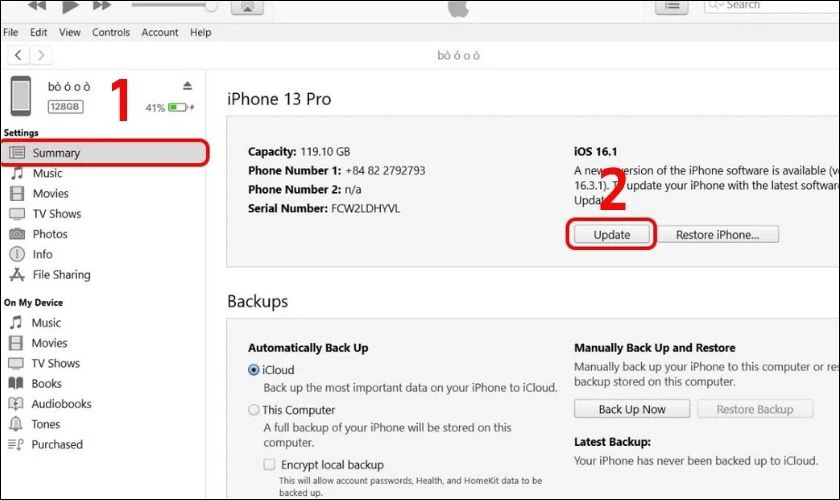Select Summary in Settings sidebar
Viewport: 840px width, 500px height.
(x=104, y=153)
